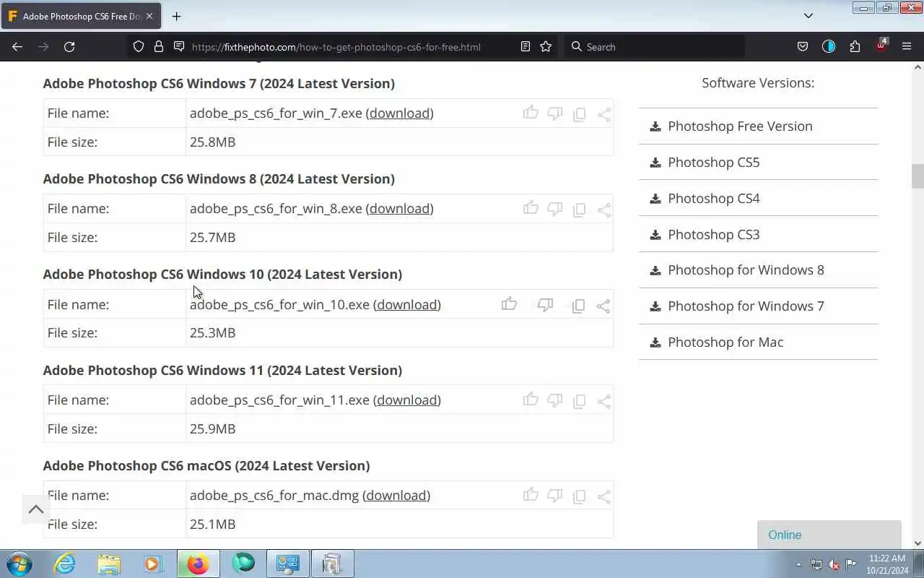Dislike the adobe_ps_cs6_for_win_7.exe row
The width and height of the screenshot is (924, 578).
click(554, 113)
